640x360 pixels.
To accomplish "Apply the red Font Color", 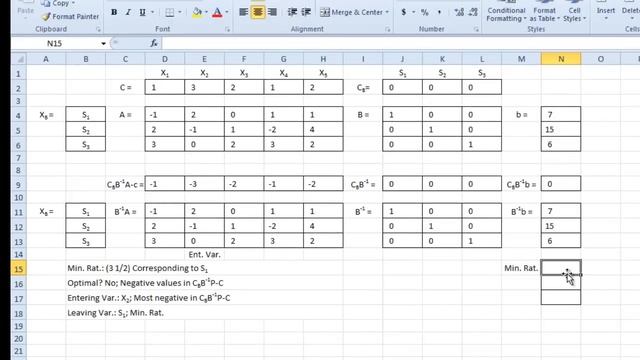I will coord(217,12).
